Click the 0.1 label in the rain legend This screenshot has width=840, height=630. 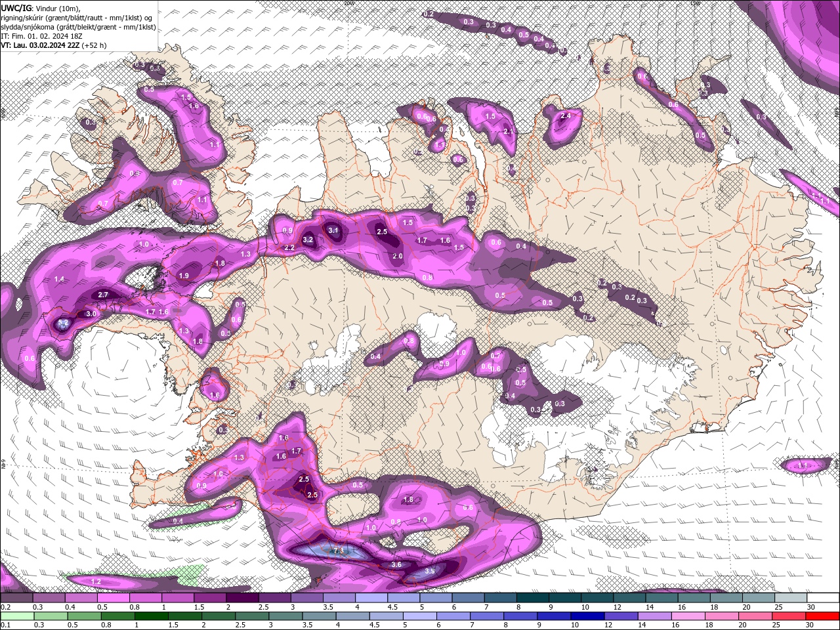(5, 625)
